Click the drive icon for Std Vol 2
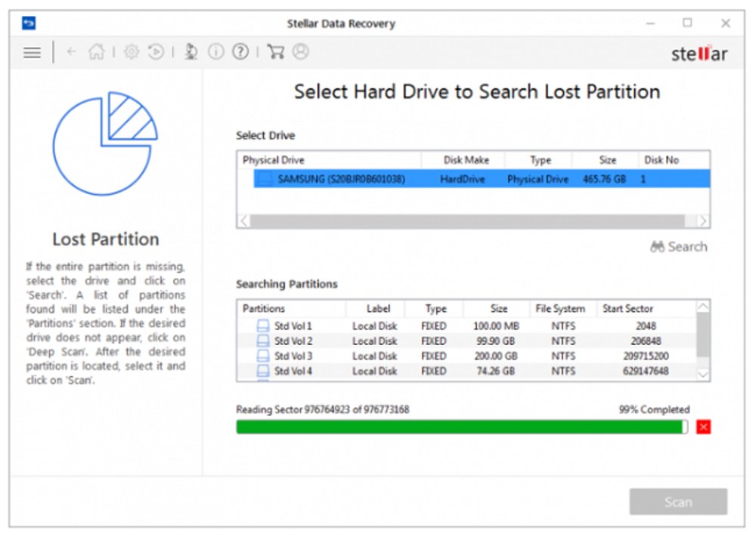This screenshot has height=534, width=756. click(263, 341)
